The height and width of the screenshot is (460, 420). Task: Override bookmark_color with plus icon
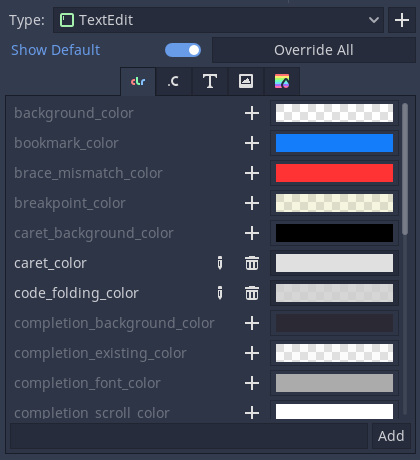click(252, 143)
